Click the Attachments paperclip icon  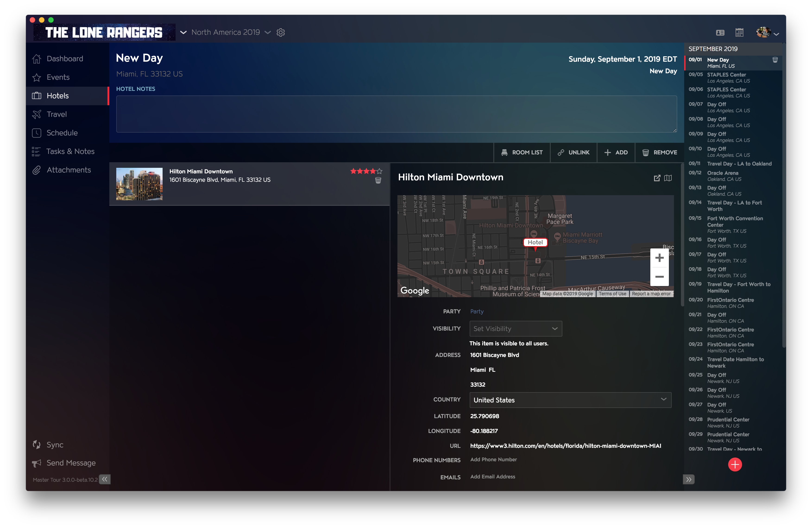click(37, 170)
